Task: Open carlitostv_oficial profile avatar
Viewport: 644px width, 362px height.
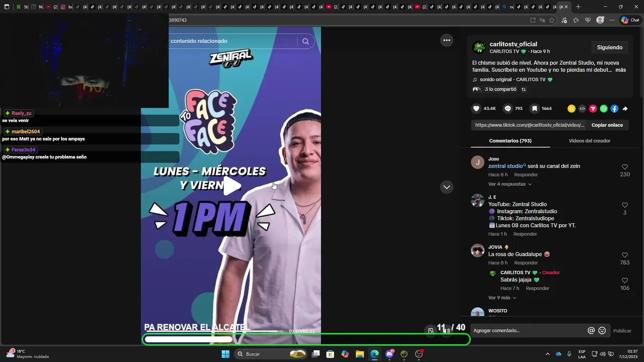Action: click(479, 47)
